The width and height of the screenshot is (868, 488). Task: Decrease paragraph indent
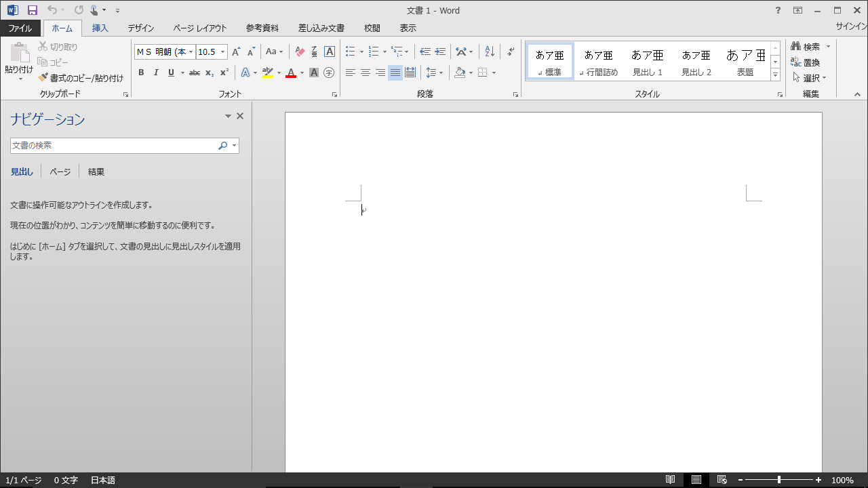point(425,52)
